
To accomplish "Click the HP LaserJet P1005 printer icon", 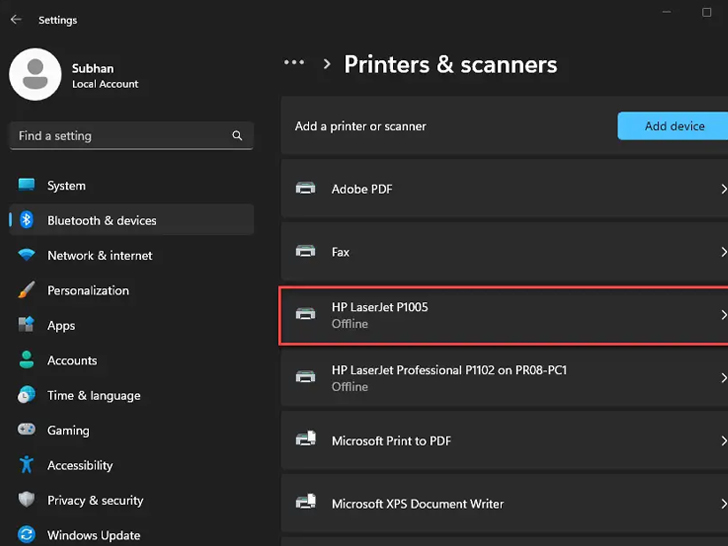I will (x=306, y=314).
